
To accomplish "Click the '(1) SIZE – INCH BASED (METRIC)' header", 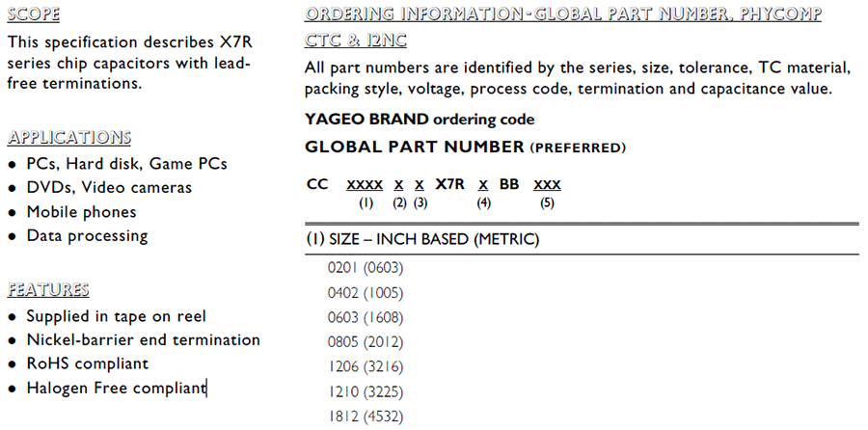I will point(422,239).
